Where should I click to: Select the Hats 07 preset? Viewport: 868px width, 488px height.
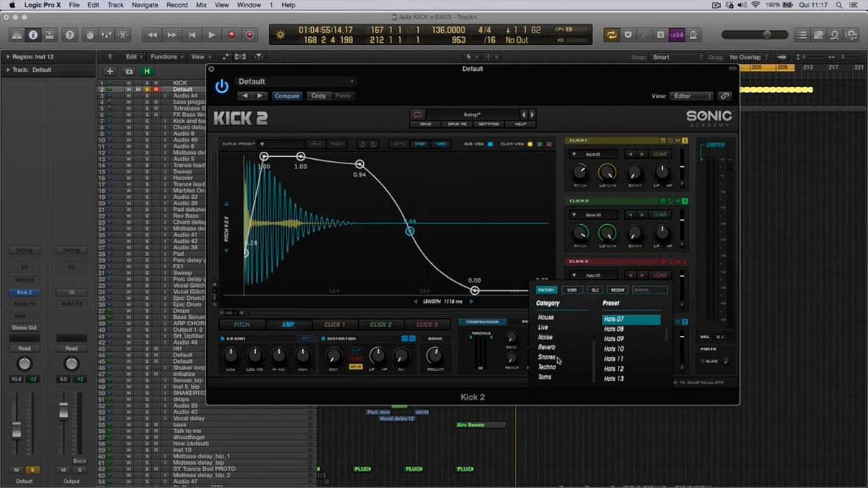tap(631, 320)
